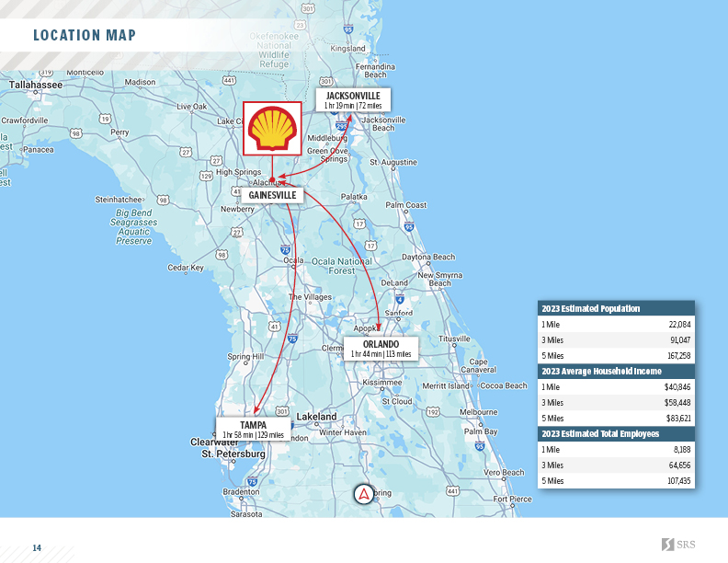Click the US 19 shield near Perry
The image size is (728, 563).
106,119
